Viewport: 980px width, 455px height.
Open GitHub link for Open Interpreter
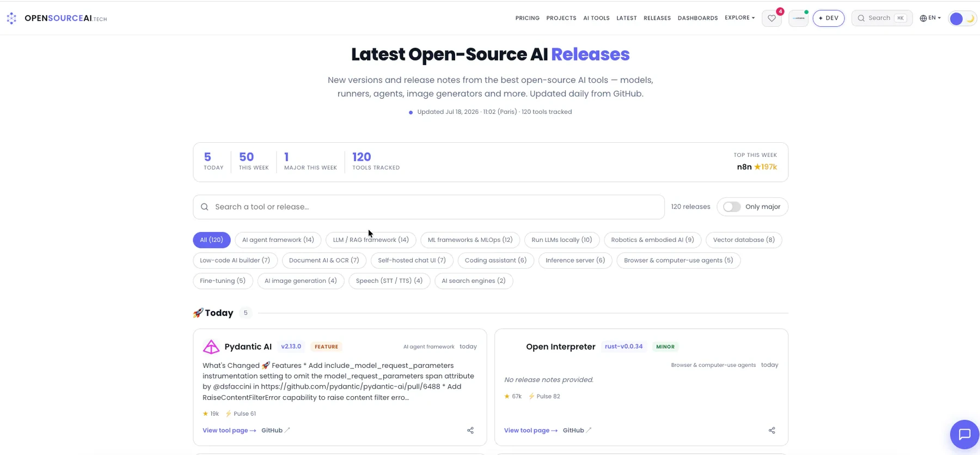click(x=577, y=430)
